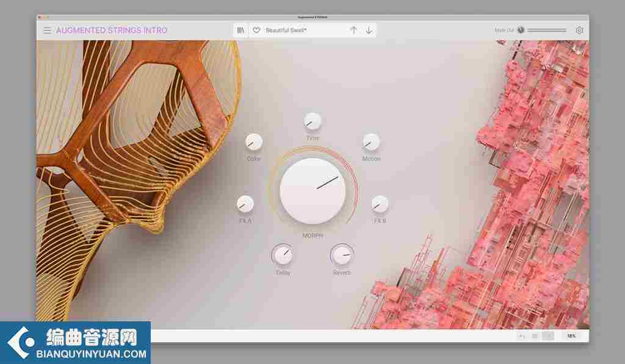
Task: Click the FX A knob
Action: (245, 204)
